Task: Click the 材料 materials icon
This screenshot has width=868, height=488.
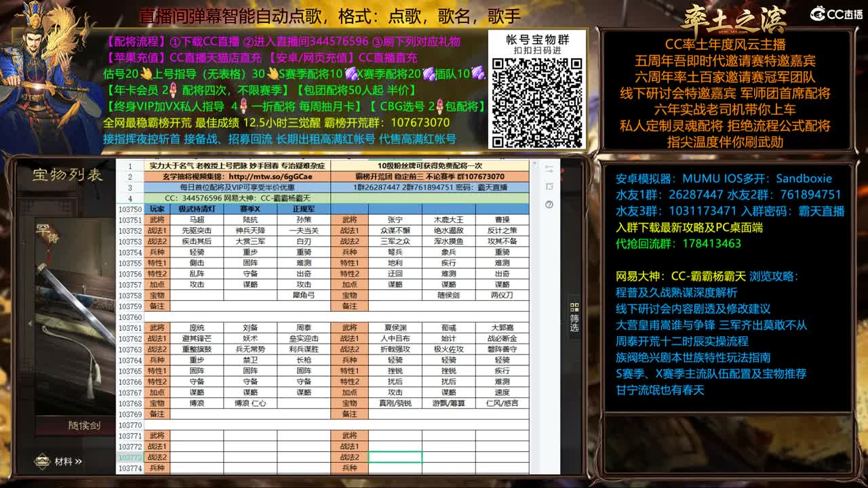Action: pos(43,462)
